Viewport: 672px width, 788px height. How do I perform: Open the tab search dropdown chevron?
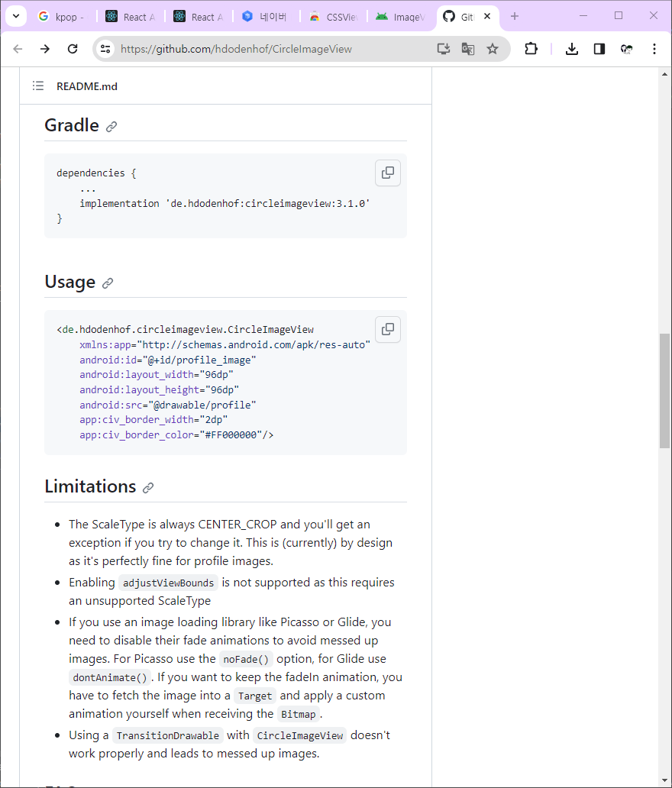15,16
